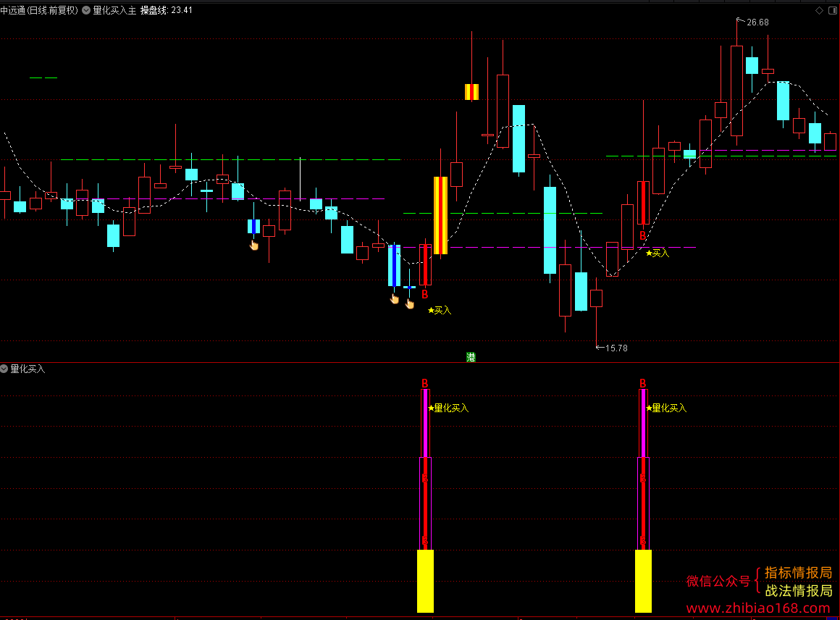Click the diamond icon in the top-right corner
The width and height of the screenshot is (840, 620).
(819, 10)
